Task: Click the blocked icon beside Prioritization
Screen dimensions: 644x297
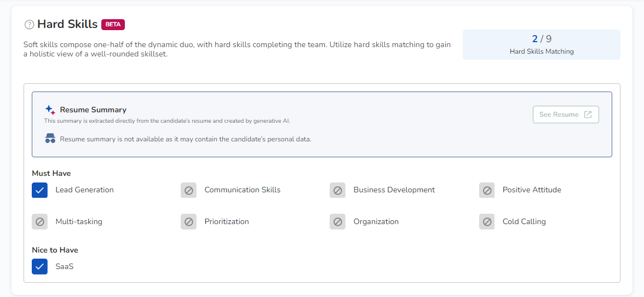Action: (188, 222)
